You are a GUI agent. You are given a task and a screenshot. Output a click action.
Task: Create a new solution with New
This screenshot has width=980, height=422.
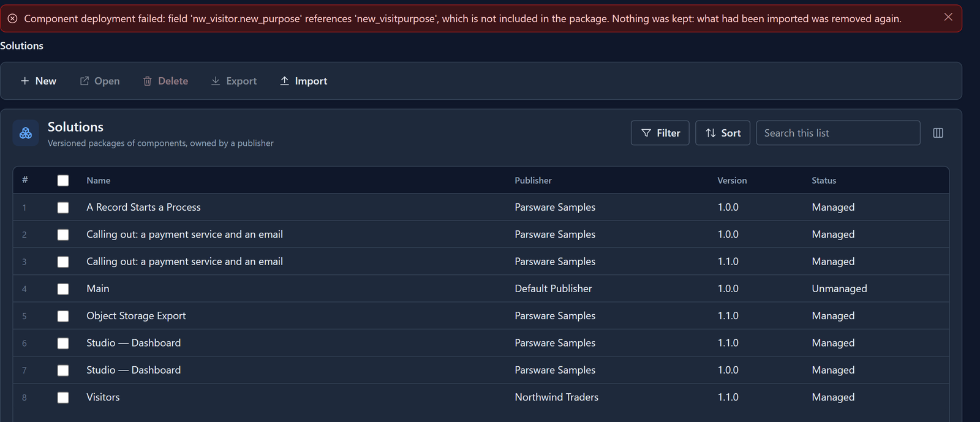click(39, 81)
